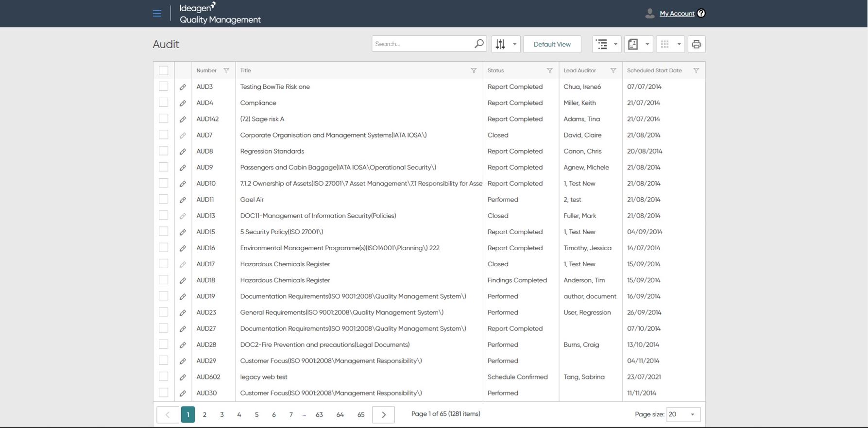Open the My Account link
Image resolution: width=868 pixels, height=428 pixels.
(x=677, y=14)
